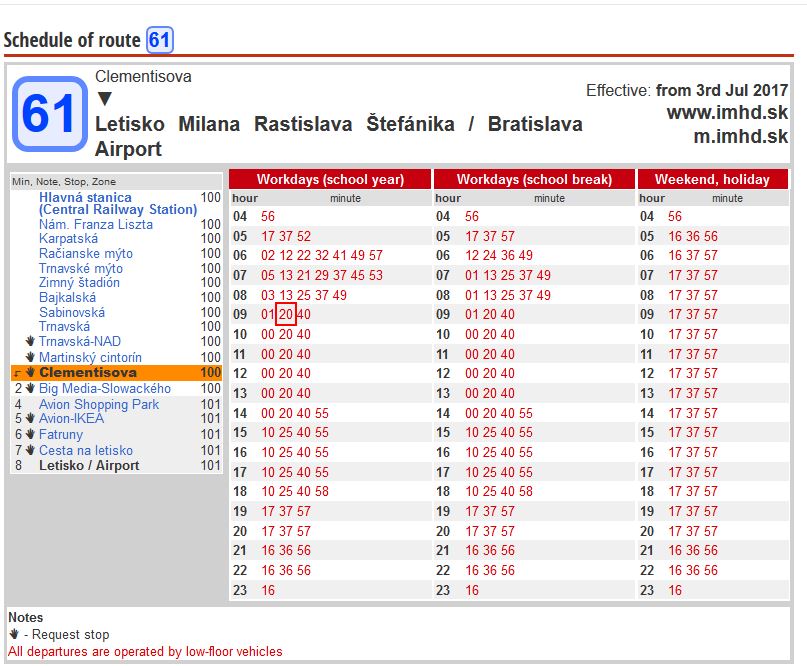Click the Notes heading
This screenshot has width=807, height=666.
[x=26, y=617]
